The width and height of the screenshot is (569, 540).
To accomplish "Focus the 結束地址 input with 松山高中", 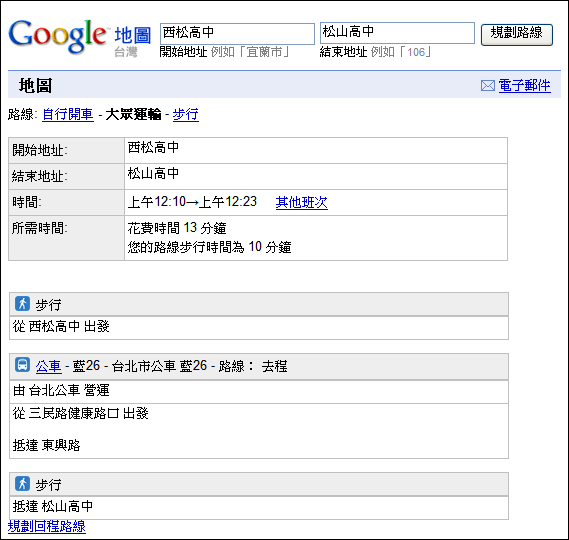I will click(x=397, y=33).
